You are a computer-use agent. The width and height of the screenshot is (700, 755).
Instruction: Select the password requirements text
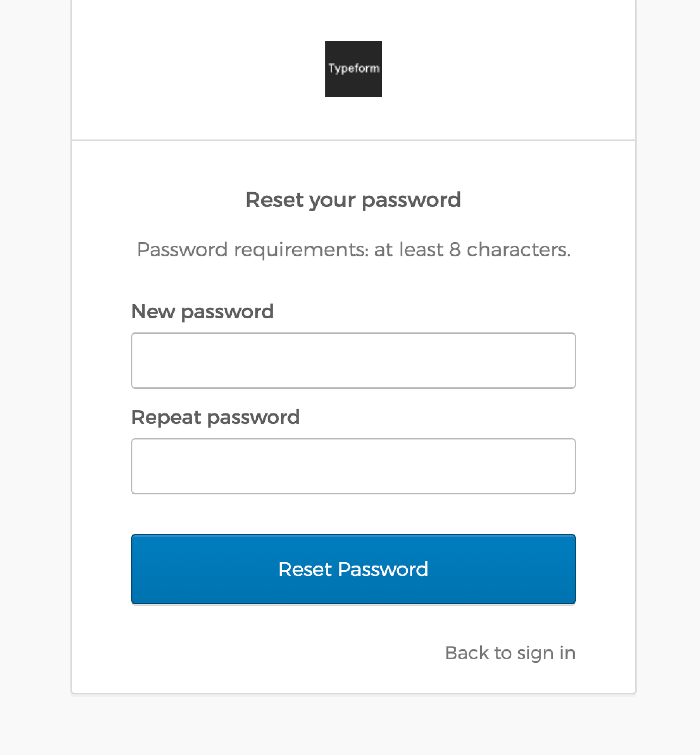pyautogui.click(x=353, y=249)
